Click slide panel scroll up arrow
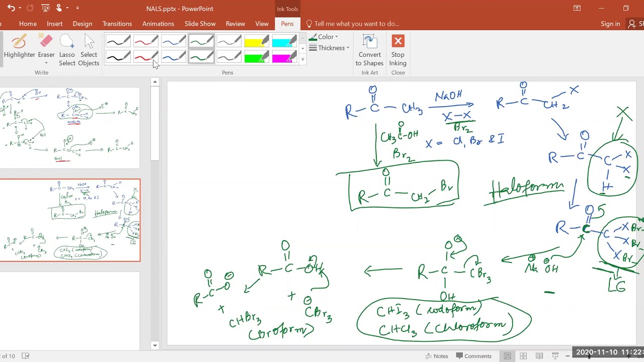This screenshot has width=644, height=362. pyautogui.click(x=155, y=81)
